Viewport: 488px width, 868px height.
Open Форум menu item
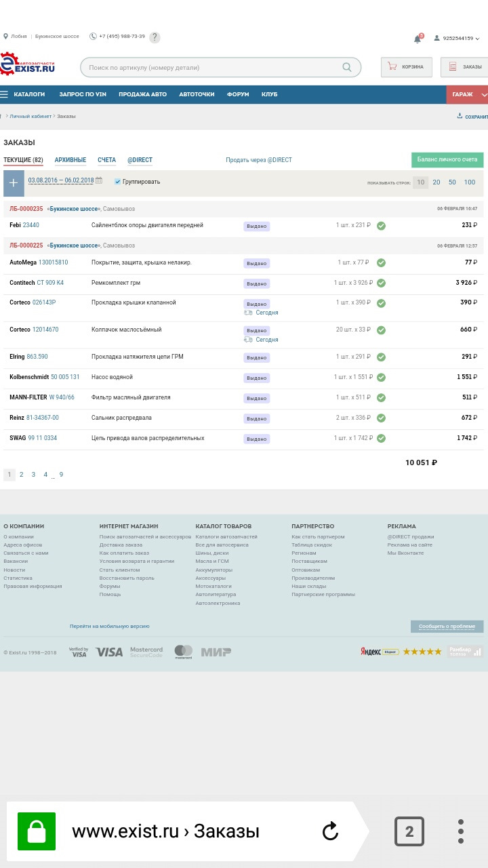pos(238,94)
